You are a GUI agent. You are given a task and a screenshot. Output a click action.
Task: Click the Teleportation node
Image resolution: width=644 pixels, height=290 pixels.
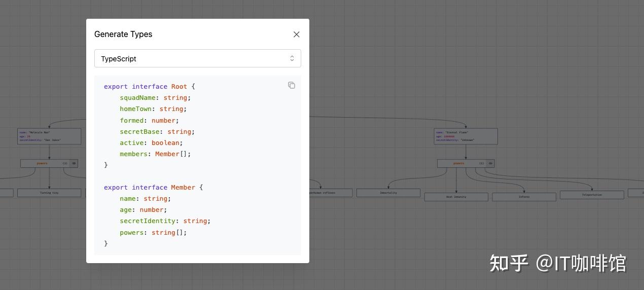(592, 195)
